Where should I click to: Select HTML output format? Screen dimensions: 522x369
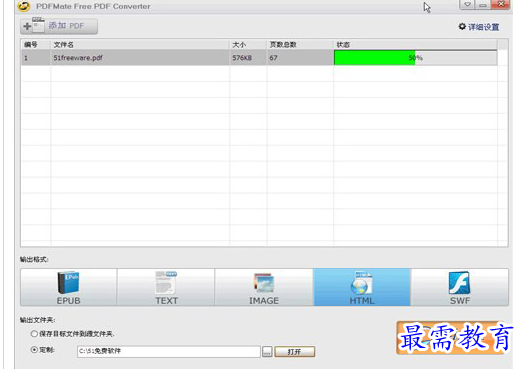pyautogui.click(x=362, y=287)
